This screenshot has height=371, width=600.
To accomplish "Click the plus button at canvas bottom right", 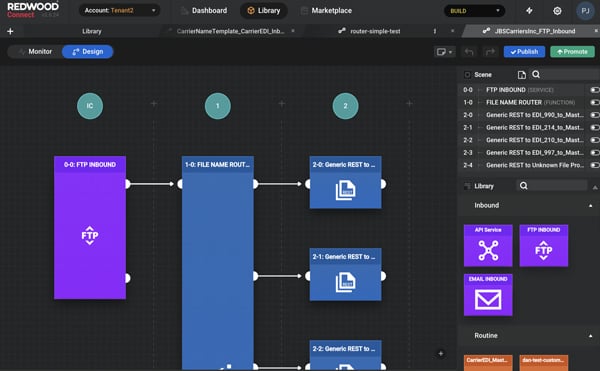I will pyautogui.click(x=441, y=353).
